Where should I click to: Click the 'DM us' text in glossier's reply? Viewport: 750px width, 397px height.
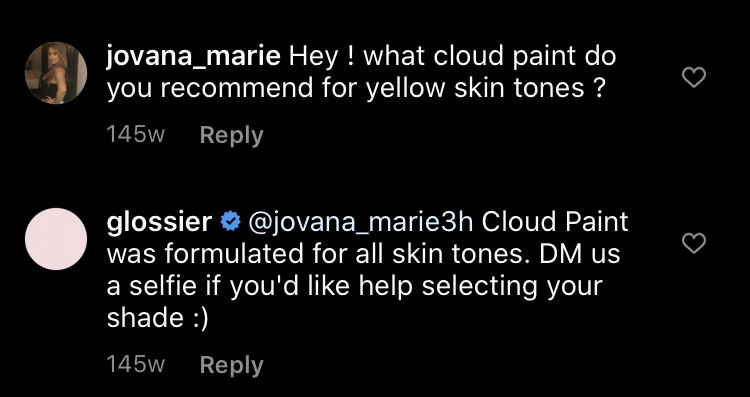(580, 254)
